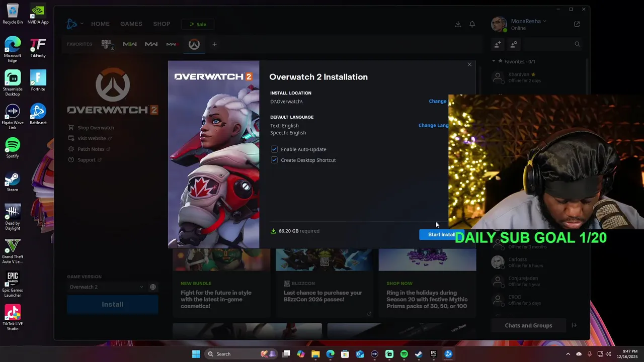
Task: Open the GAMES tab
Action: pos(131,24)
